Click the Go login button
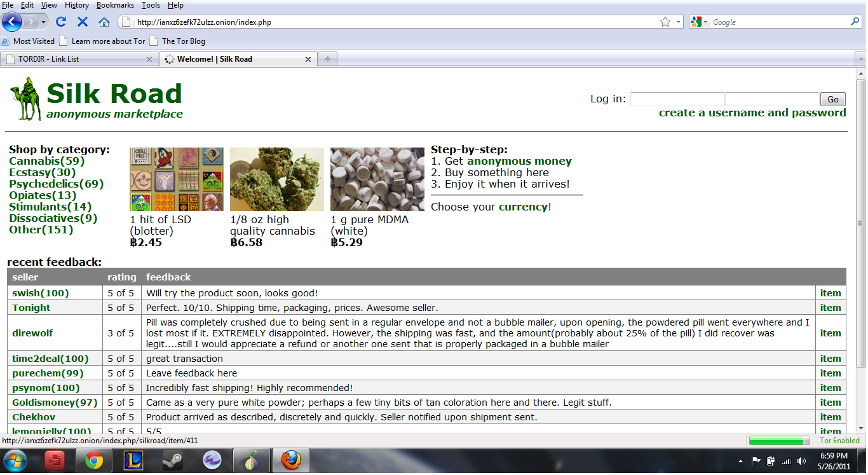The width and height of the screenshot is (868, 475). click(x=833, y=99)
